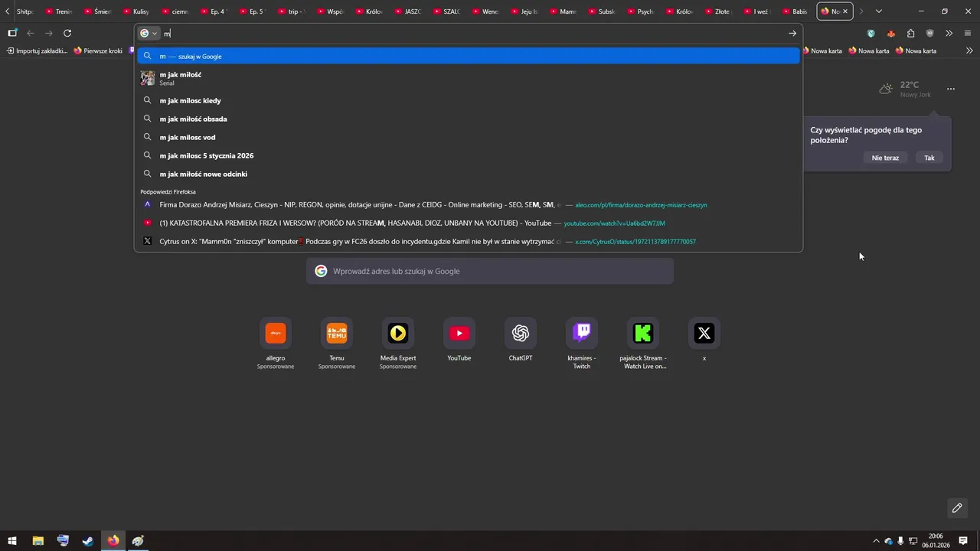Image resolution: width=980 pixels, height=551 pixels.
Task: Switch to the Trenin tab
Action: [57, 11]
